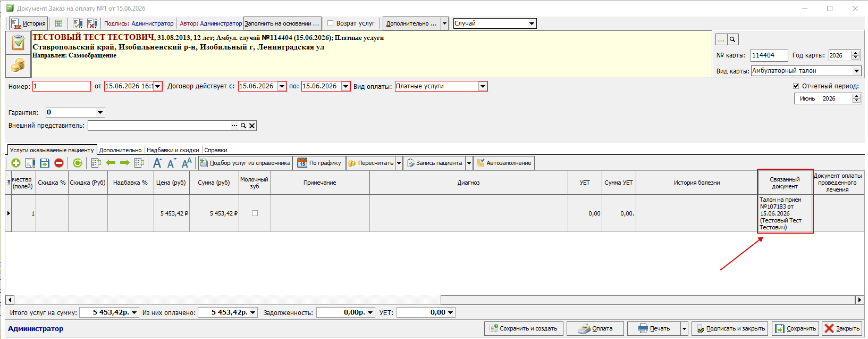868x339 pixels.
Task: Click the Сохранить button
Action: 795,328
